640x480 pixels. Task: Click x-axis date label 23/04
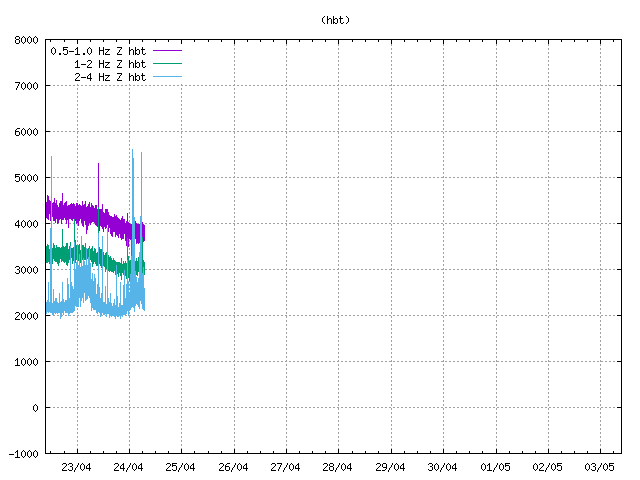pos(76,467)
